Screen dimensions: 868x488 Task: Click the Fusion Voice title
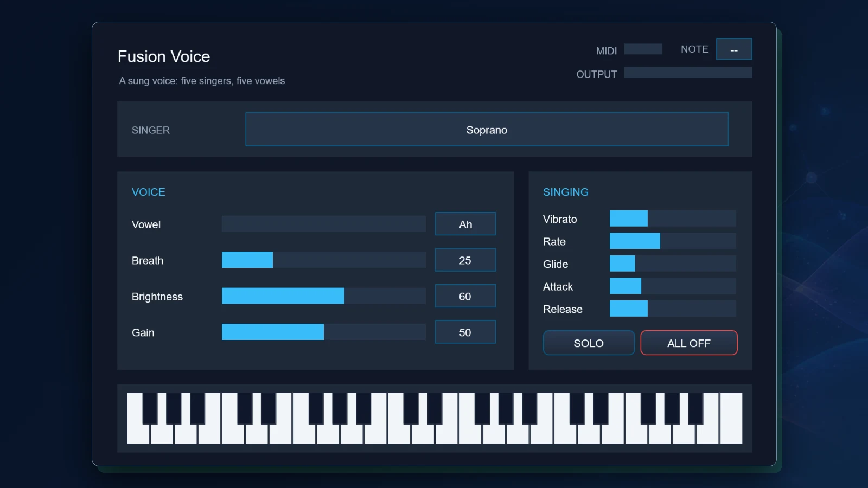point(164,56)
